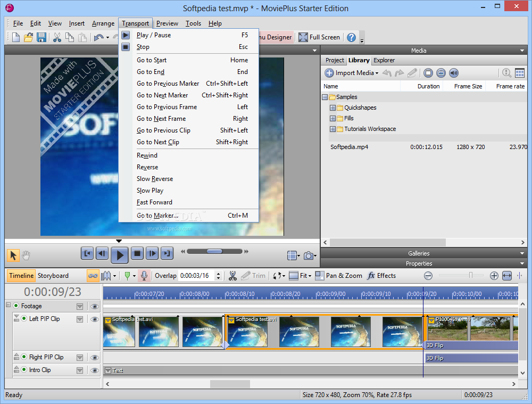Toggle visibility eye of Footage track
This screenshot has height=404, width=532.
pyautogui.click(x=95, y=307)
